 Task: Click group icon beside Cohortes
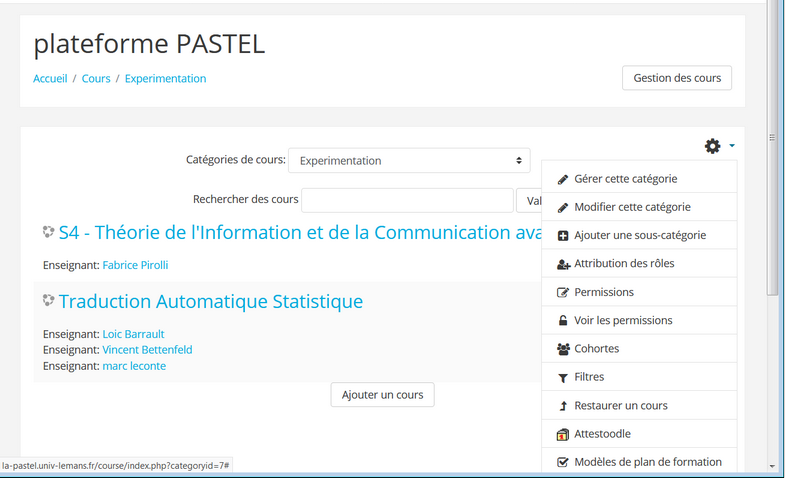tap(563, 349)
